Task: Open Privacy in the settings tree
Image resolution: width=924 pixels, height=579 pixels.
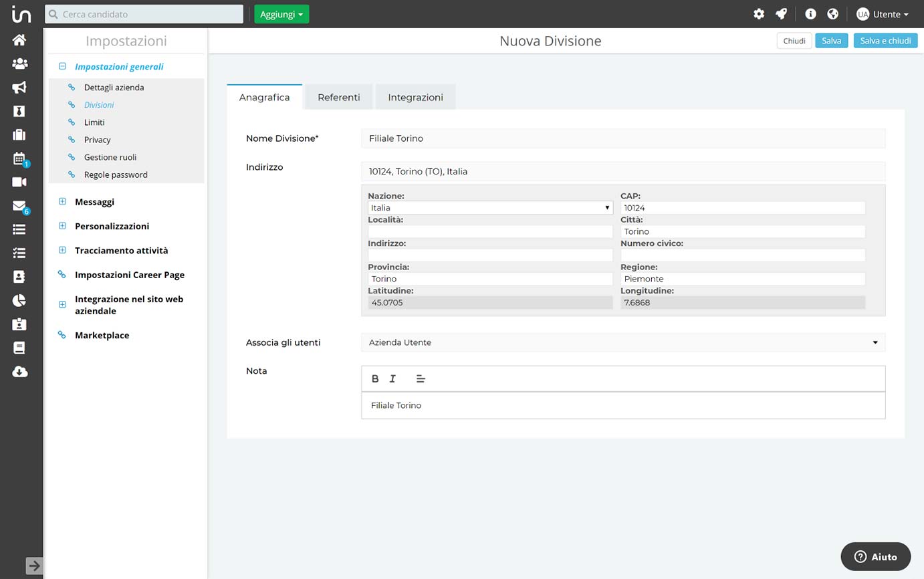Action: 97,140
